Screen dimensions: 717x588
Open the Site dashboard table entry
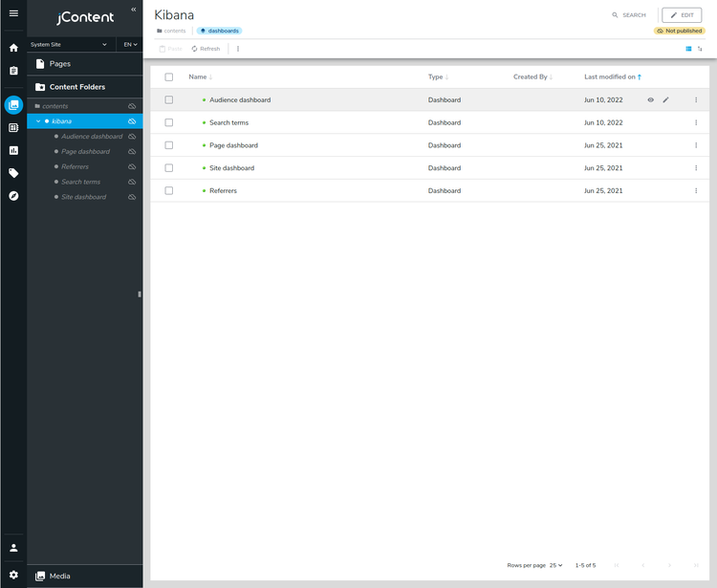coord(232,168)
